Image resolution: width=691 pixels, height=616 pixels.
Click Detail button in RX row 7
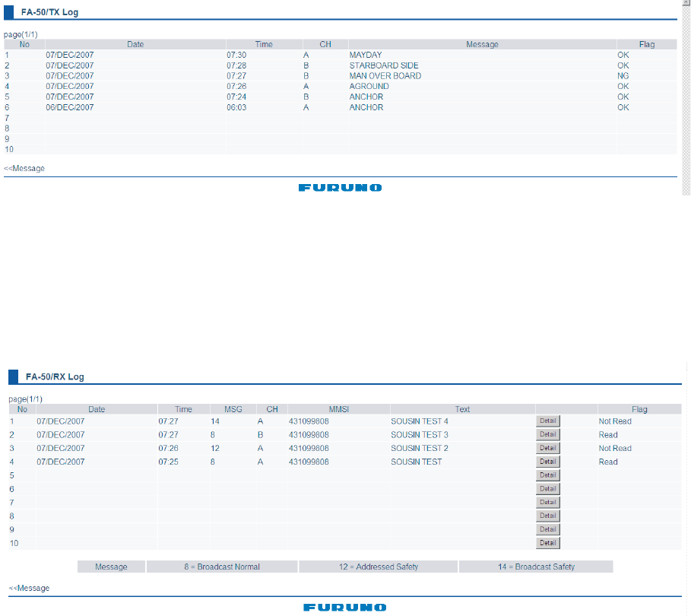(x=548, y=502)
